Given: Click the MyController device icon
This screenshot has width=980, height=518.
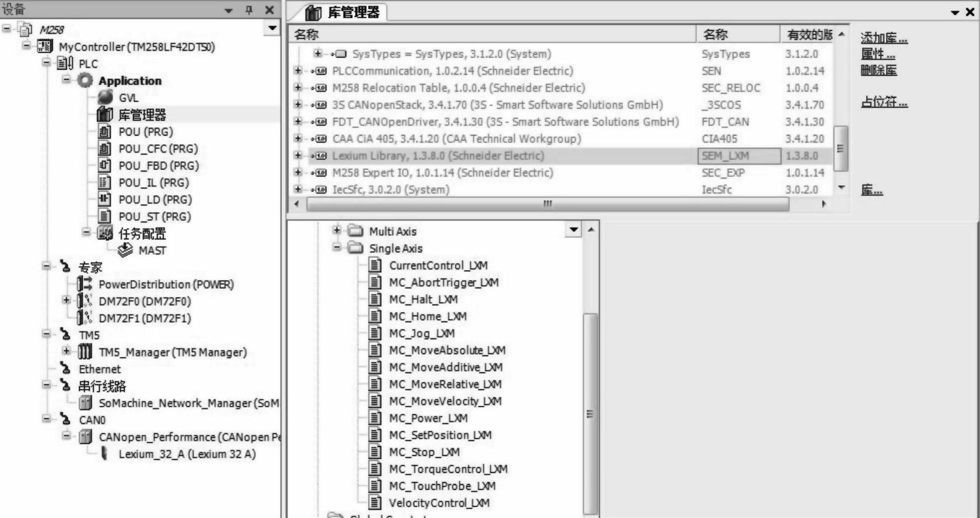Looking at the screenshot, I should point(45,46).
